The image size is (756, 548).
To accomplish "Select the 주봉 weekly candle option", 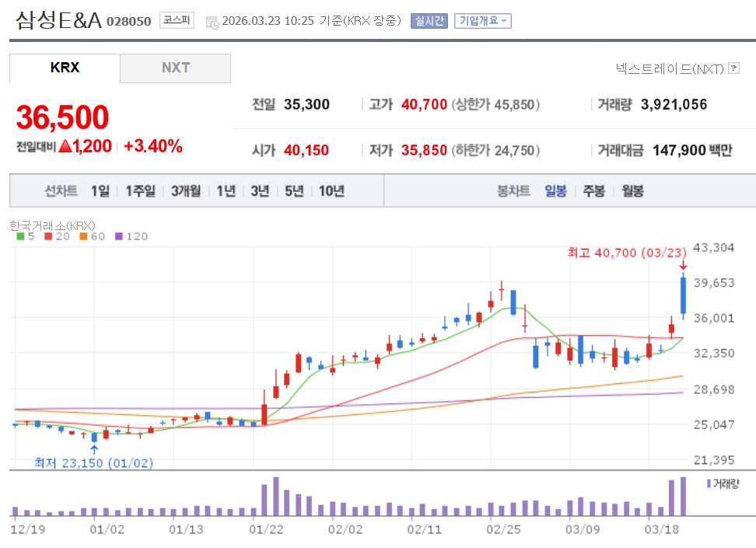I will pyautogui.click(x=593, y=191).
